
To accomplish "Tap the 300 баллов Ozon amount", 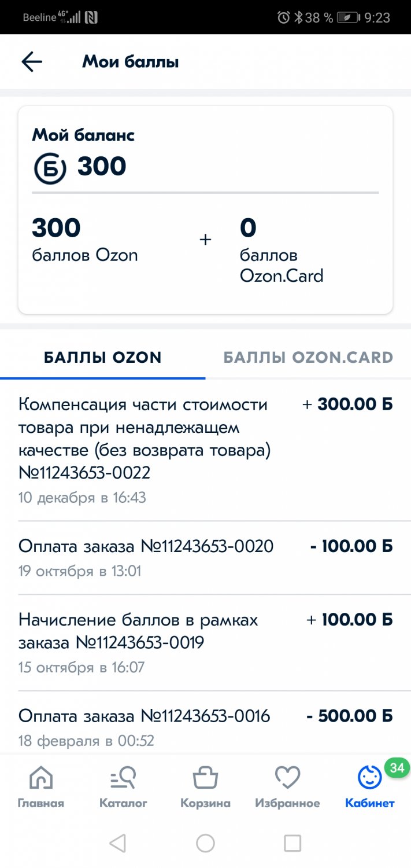I will 57,229.
